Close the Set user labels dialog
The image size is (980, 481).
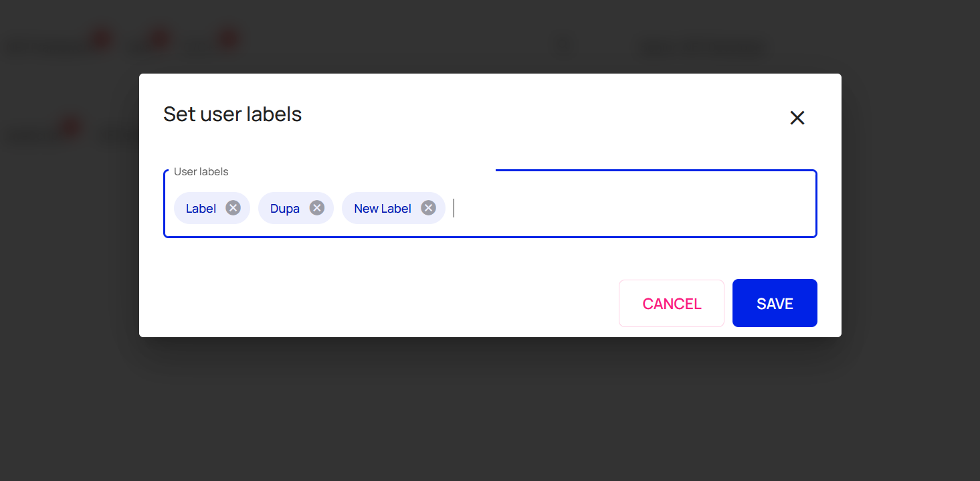pyautogui.click(x=797, y=118)
